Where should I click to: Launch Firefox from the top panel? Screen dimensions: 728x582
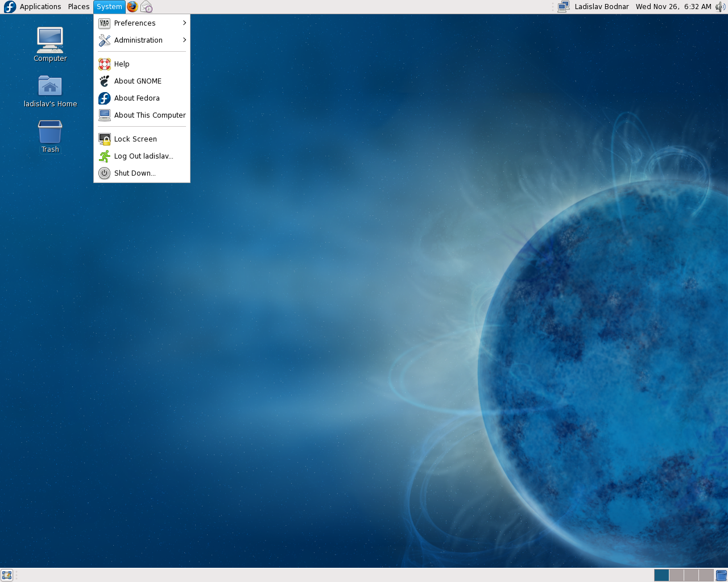133,7
